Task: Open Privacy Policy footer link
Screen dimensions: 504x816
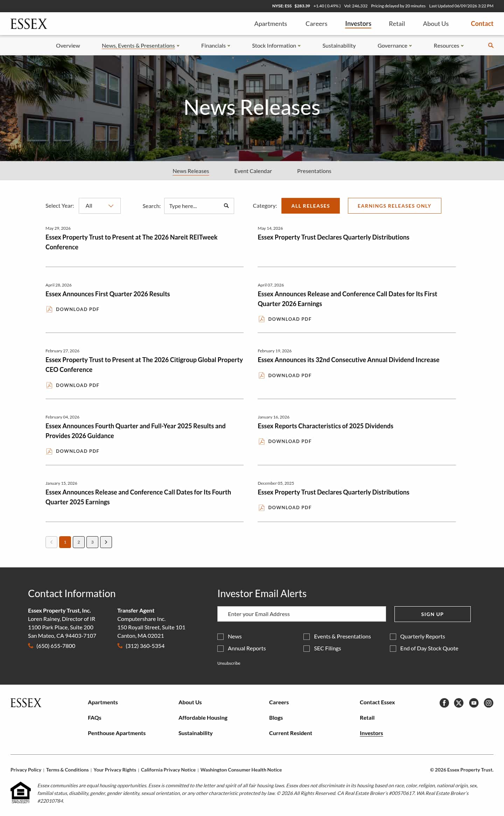Action: click(x=26, y=770)
